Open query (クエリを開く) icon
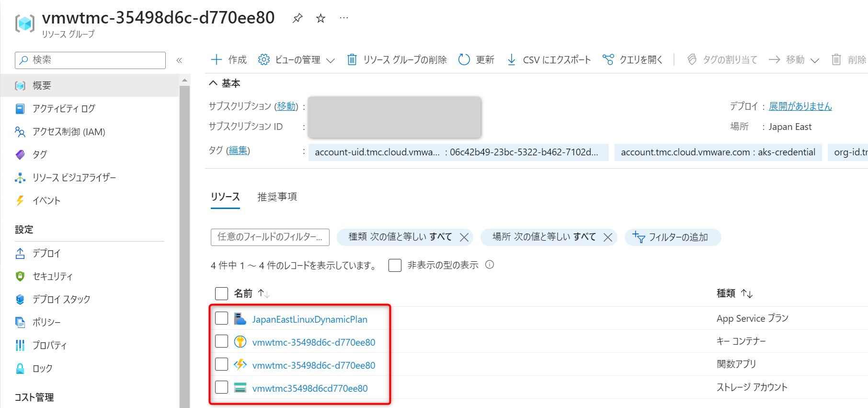868x408 pixels. (608, 59)
